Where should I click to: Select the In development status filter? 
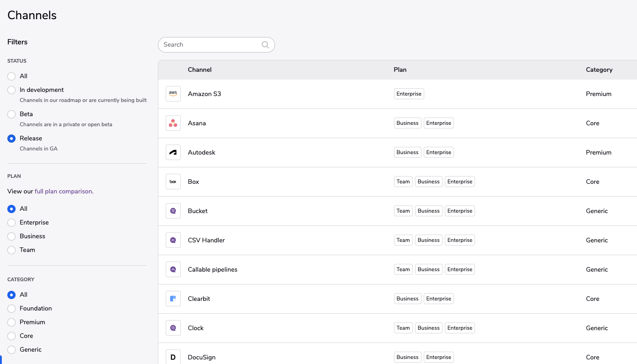coord(11,90)
